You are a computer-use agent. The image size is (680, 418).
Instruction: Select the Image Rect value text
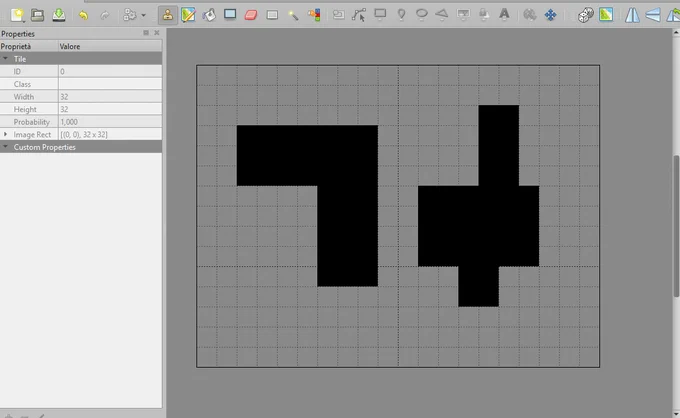tap(84, 134)
